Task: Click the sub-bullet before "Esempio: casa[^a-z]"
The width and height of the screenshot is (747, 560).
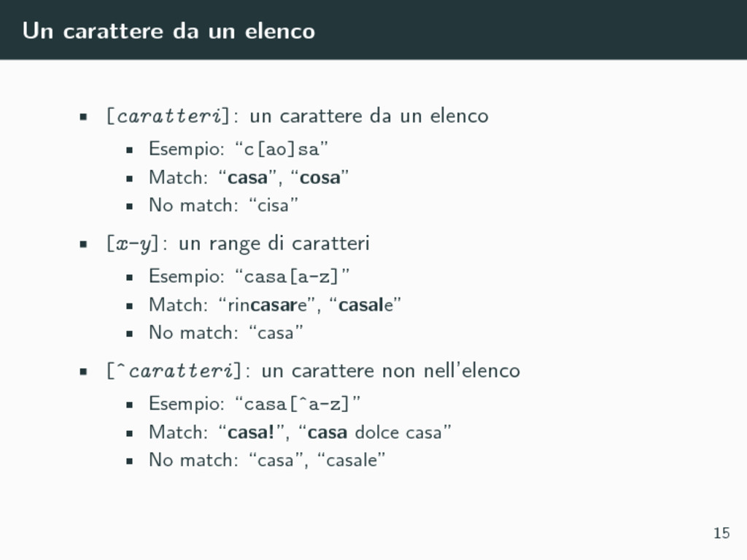Action: [129, 405]
